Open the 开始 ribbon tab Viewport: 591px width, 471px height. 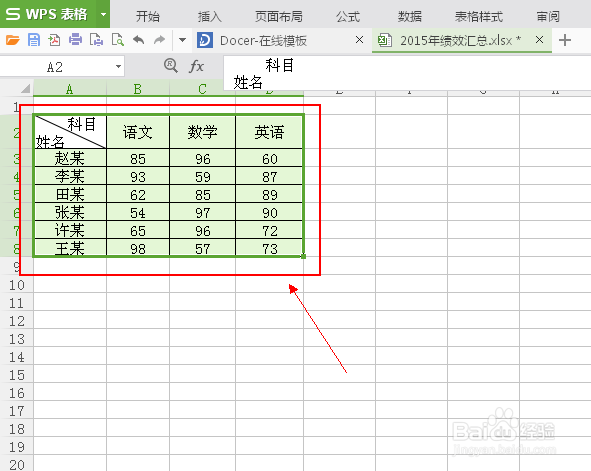click(x=148, y=16)
